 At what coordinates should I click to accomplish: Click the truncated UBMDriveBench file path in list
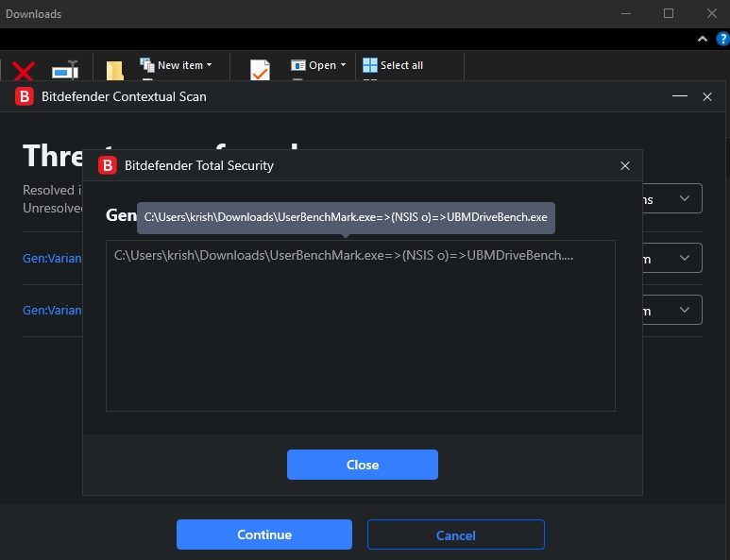(x=344, y=255)
